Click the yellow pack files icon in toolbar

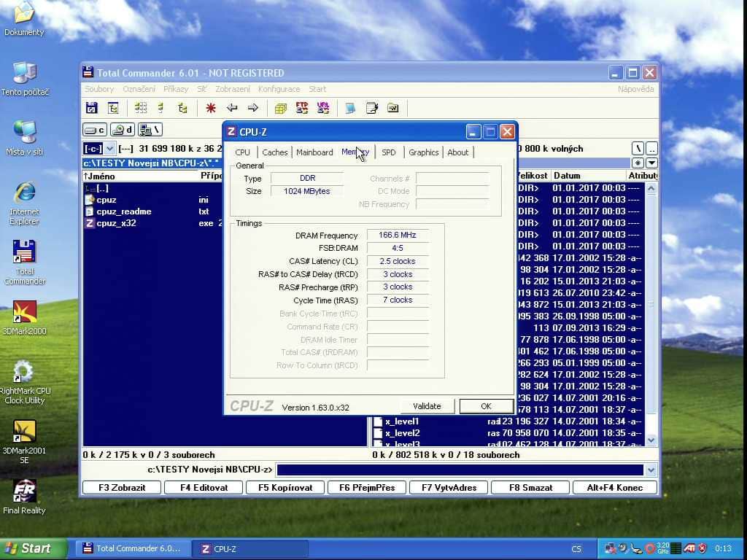[x=281, y=108]
